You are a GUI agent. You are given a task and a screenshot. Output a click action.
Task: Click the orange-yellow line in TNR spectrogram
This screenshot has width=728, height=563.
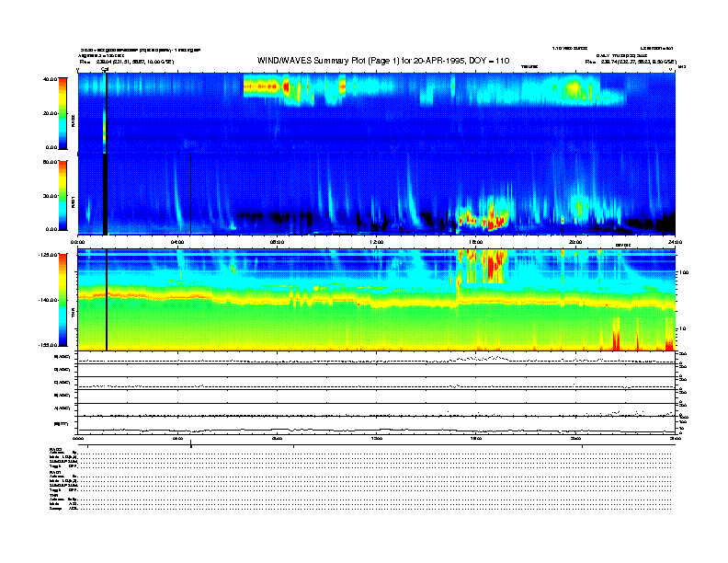pyautogui.click(x=276, y=298)
